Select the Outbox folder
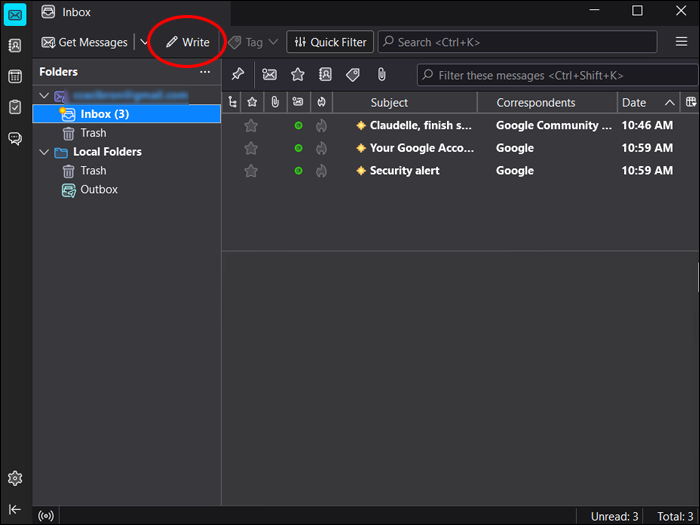The height and width of the screenshot is (525, 700). pyautogui.click(x=127, y=190)
